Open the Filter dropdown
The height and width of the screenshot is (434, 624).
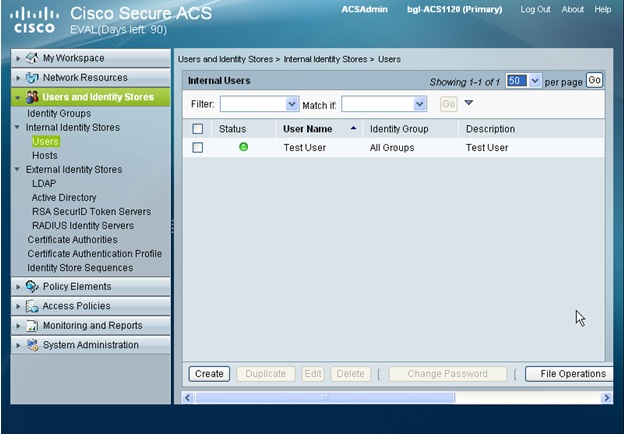(x=292, y=104)
